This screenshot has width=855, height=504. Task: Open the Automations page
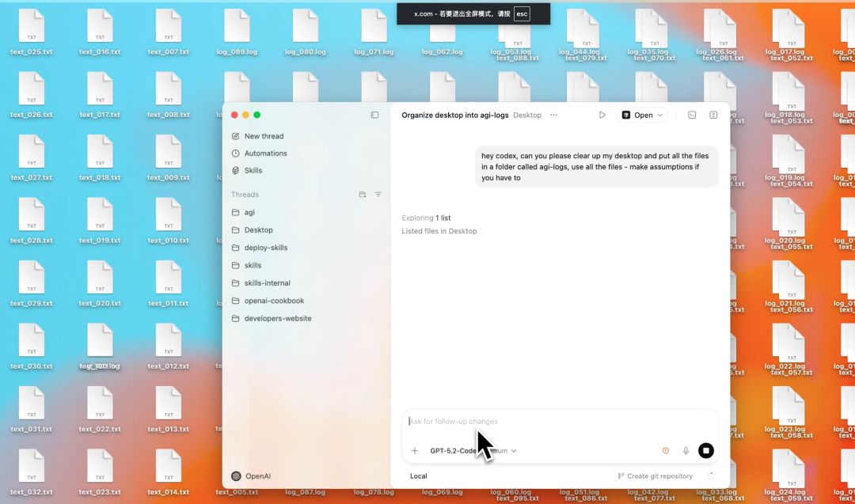[x=265, y=153]
